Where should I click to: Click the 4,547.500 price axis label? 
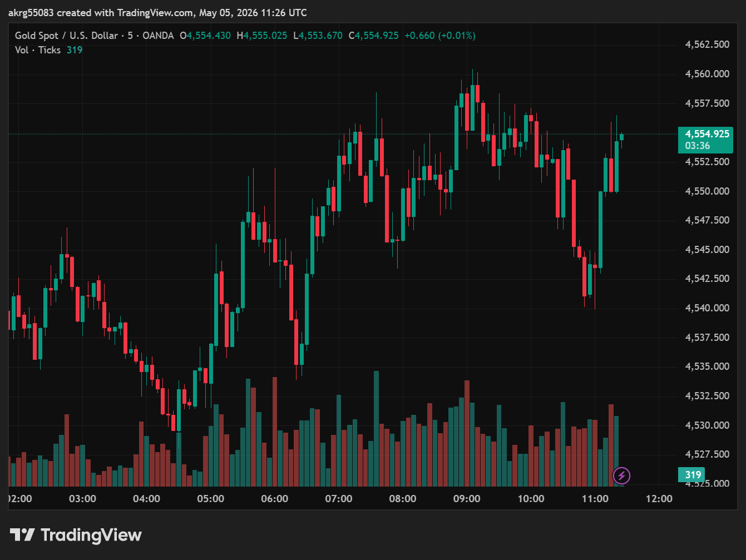click(707, 220)
